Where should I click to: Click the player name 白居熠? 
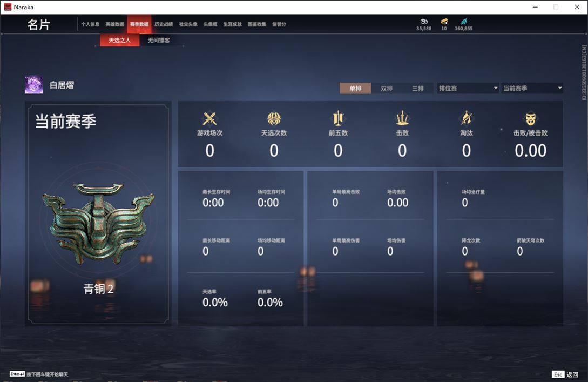[62, 85]
